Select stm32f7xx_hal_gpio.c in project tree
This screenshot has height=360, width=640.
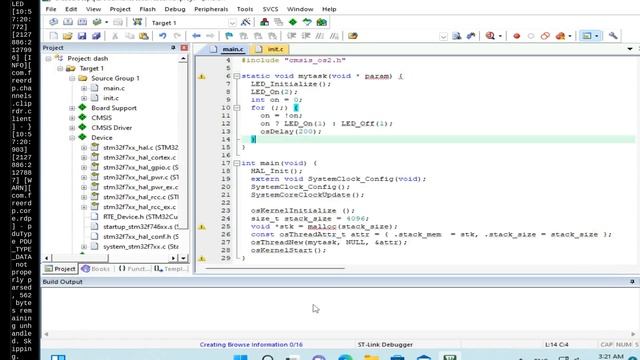[140, 167]
